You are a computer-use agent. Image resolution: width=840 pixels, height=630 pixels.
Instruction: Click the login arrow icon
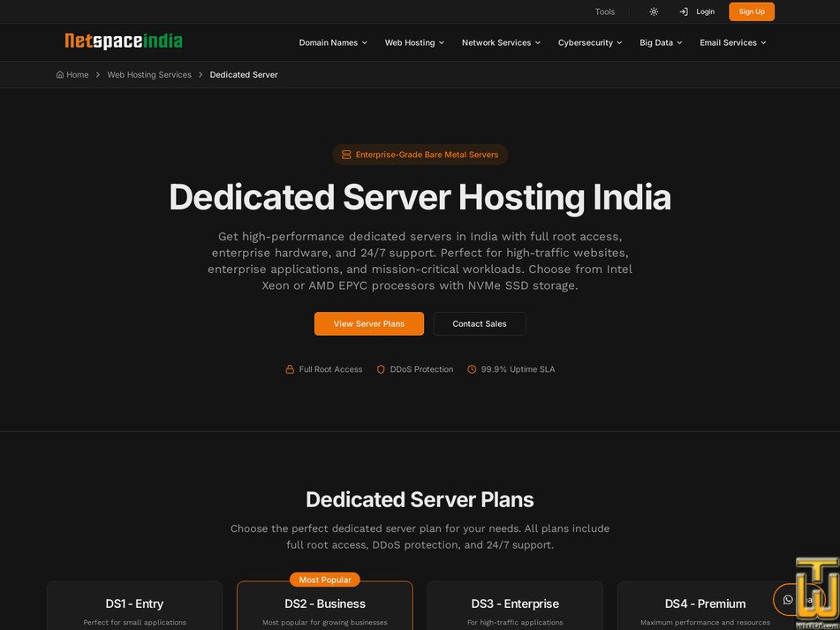coord(684,11)
